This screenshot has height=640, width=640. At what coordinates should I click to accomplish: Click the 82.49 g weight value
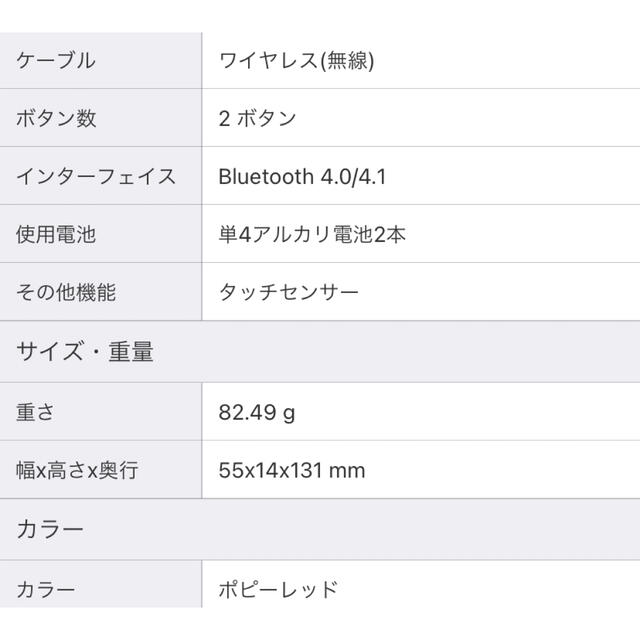pyautogui.click(x=257, y=412)
